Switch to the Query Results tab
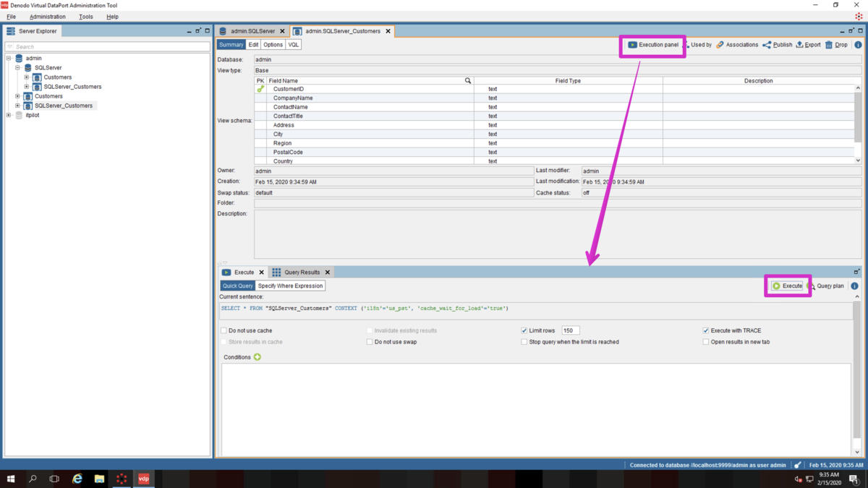The height and width of the screenshot is (488, 868). (x=301, y=273)
